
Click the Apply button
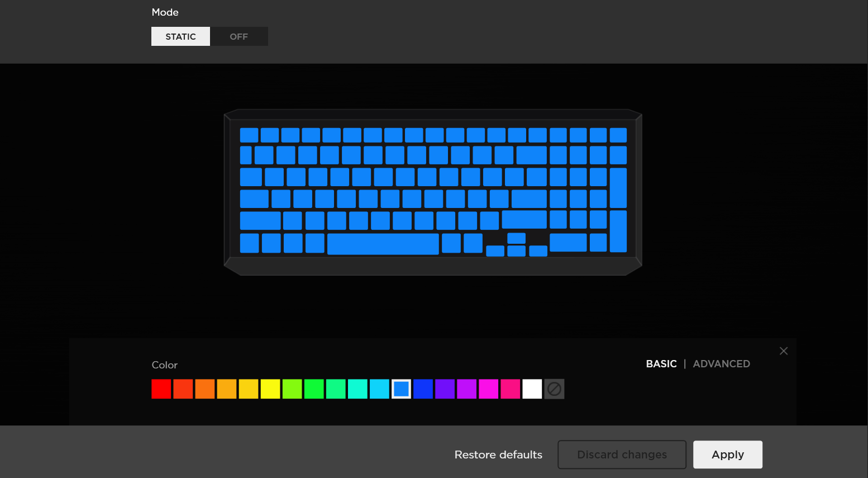pyautogui.click(x=728, y=455)
